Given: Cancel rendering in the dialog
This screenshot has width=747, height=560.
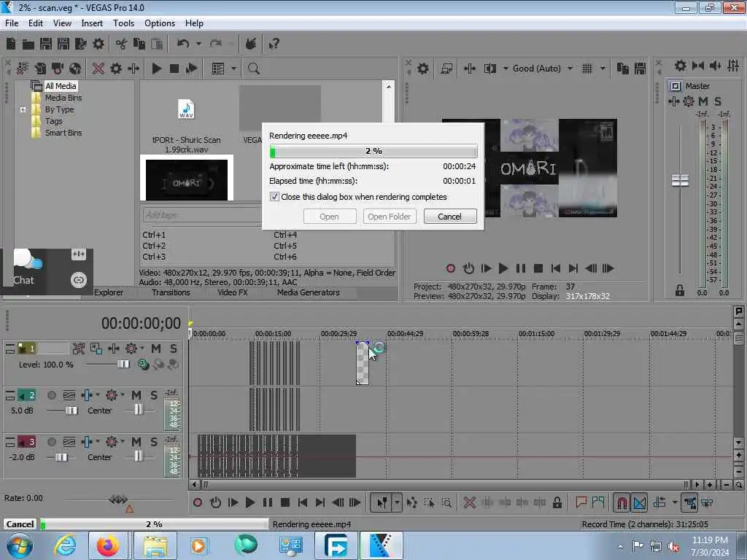Looking at the screenshot, I should pyautogui.click(x=449, y=217).
